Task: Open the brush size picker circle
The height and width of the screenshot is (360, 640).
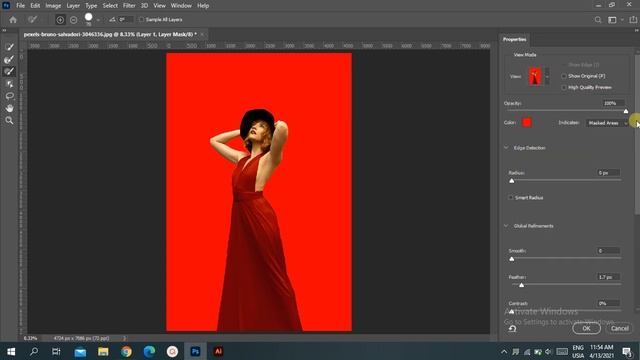Action: tap(88, 18)
